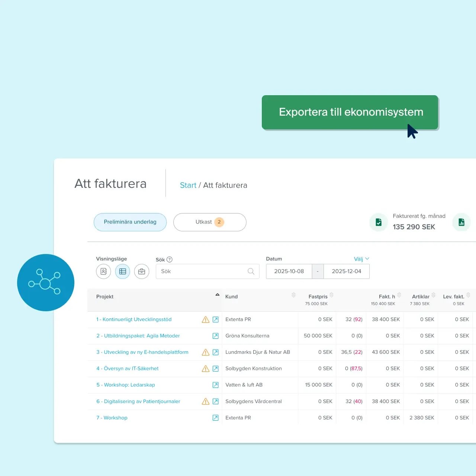476x476 pixels.
Task: Switch to the table view mode icon
Action: 122,271
